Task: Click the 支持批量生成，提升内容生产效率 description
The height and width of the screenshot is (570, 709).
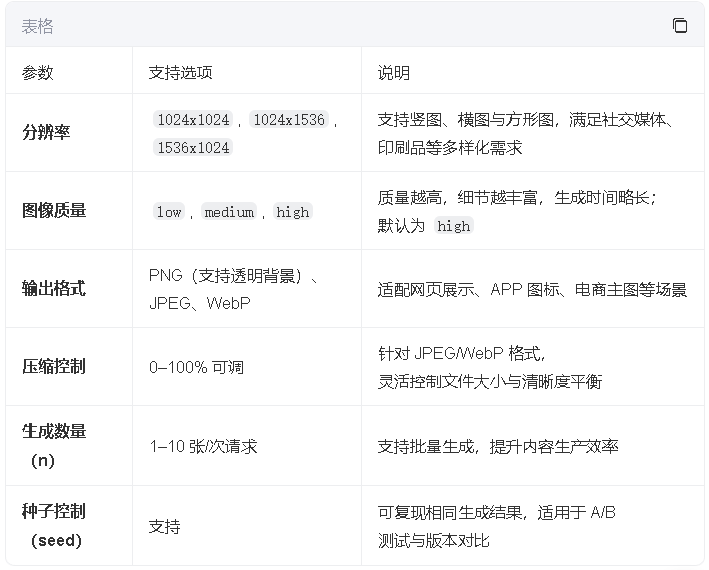Action: [498, 447]
